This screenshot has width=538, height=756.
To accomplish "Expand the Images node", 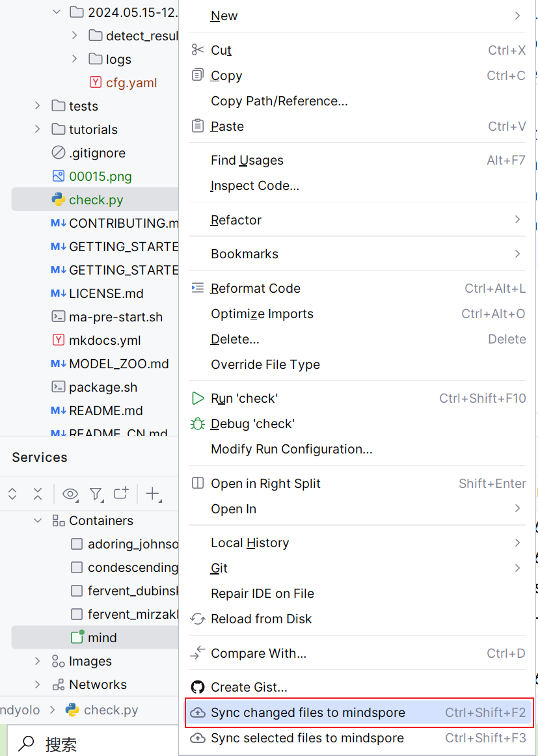I will click(37, 661).
